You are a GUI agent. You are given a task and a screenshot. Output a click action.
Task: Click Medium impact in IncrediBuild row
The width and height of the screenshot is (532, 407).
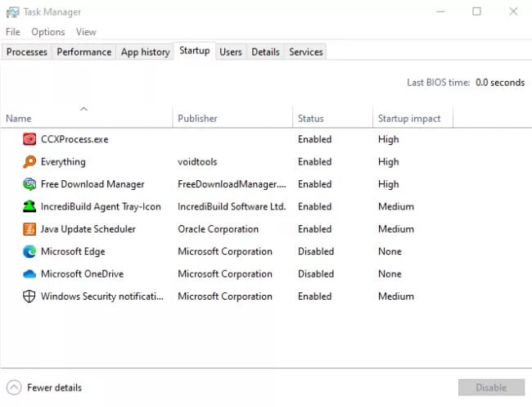(396, 206)
